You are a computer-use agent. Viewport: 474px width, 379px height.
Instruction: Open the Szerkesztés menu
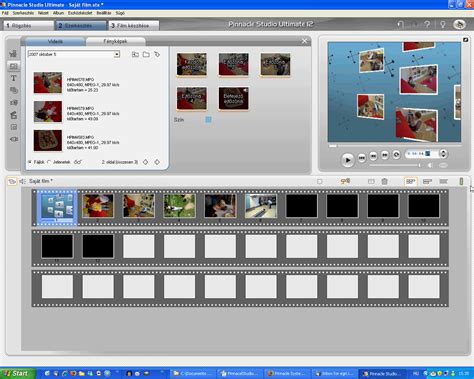tap(23, 13)
